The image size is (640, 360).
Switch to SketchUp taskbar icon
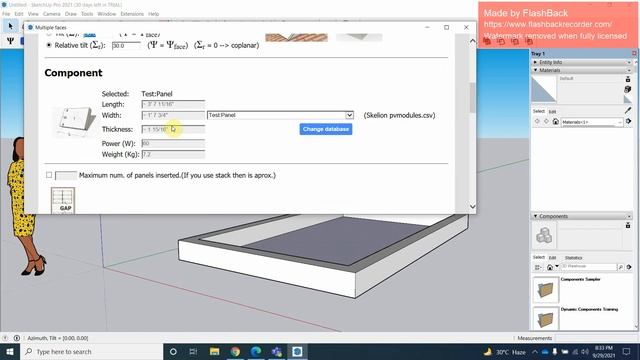(x=297, y=351)
